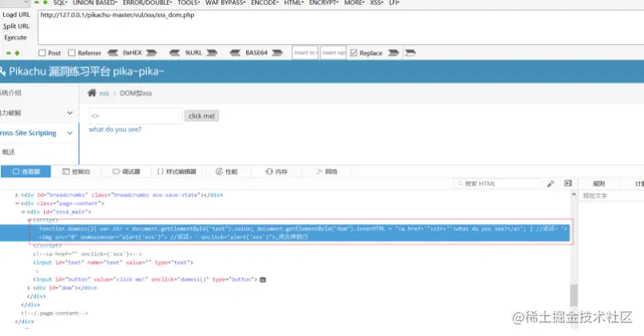Click the 系统介绍 sidebar item
Image resolution: width=644 pixels, height=336 pixels.
(10, 93)
